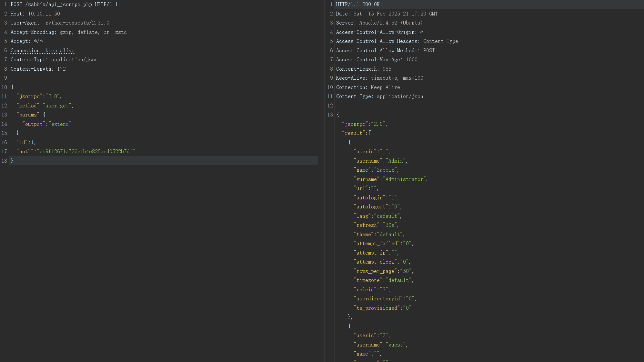Select the "attempt_ip":"" field
This screenshot has height=362, width=644.
tap(376, 253)
